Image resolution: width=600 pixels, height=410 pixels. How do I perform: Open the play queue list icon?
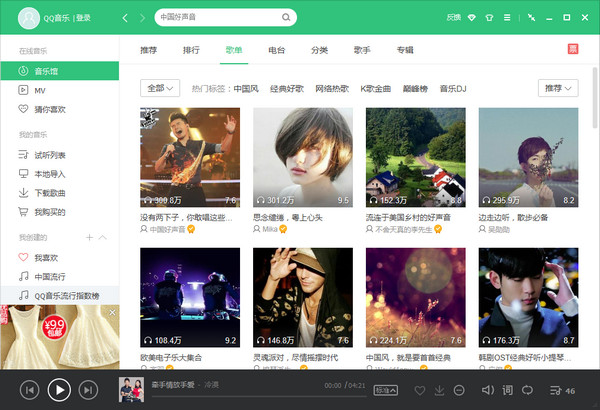(554, 389)
